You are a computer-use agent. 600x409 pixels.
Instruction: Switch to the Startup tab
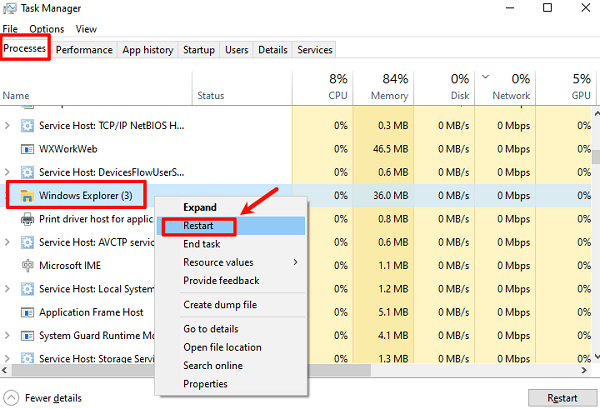click(199, 50)
